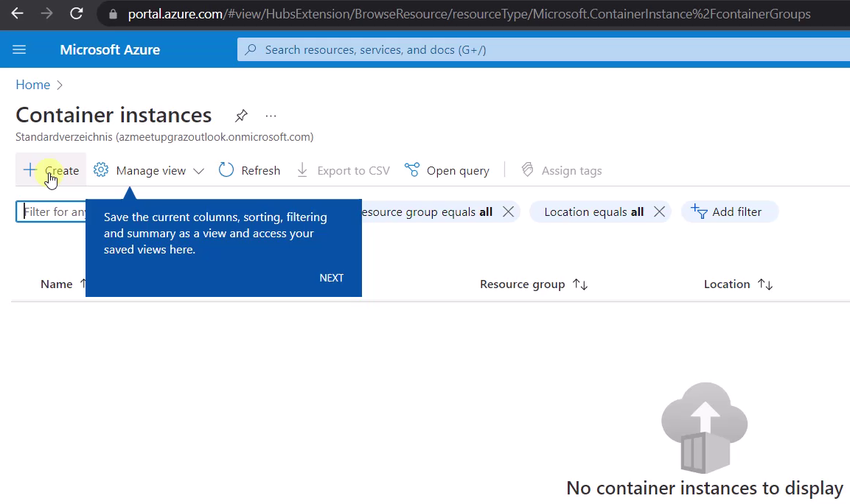Reload the page with browser refresh icon
This screenshot has width=850, height=504.
(77, 13)
